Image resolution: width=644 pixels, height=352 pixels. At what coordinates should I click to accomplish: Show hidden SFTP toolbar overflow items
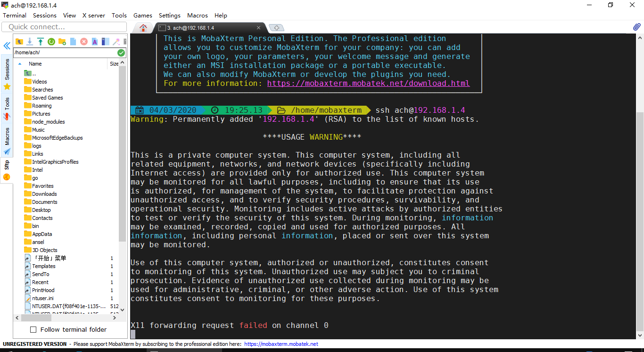125,42
